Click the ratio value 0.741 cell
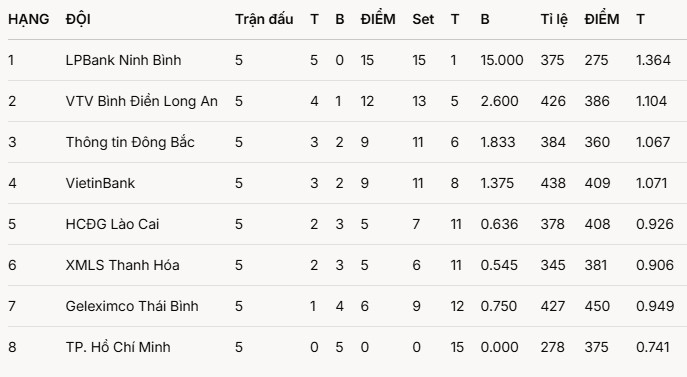The width and height of the screenshot is (687, 377). pos(652,347)
